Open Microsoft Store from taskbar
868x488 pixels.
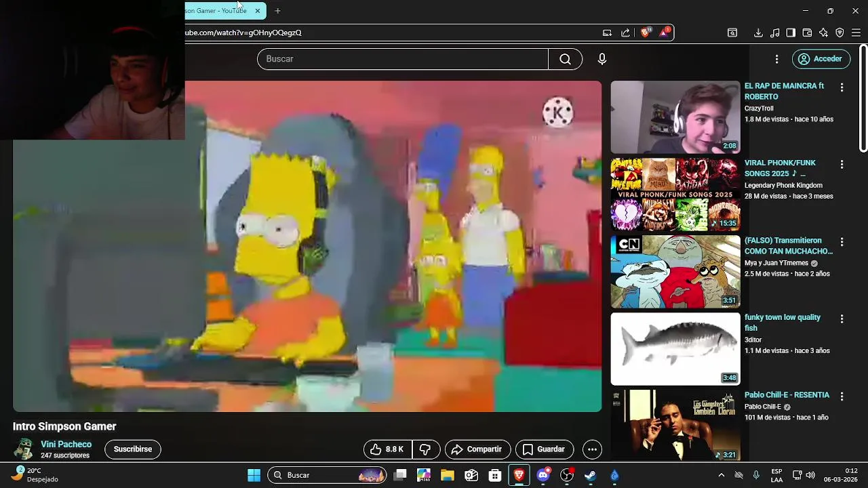click(x=495, y=475)
